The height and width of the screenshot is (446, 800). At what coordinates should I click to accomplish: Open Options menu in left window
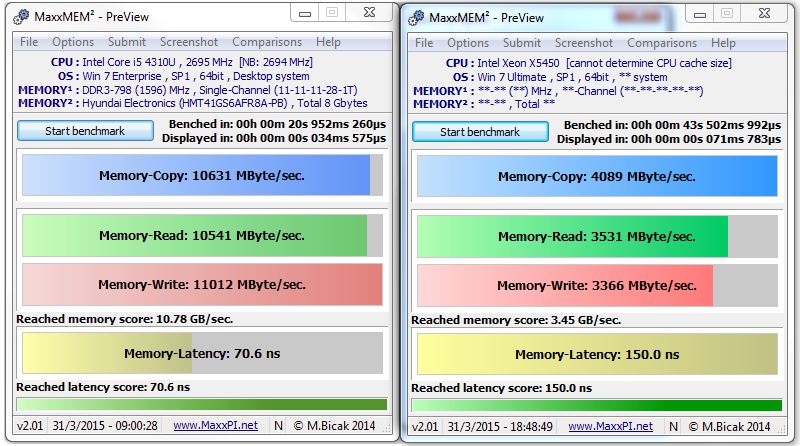pyautogui.click(x=73, y=42)
